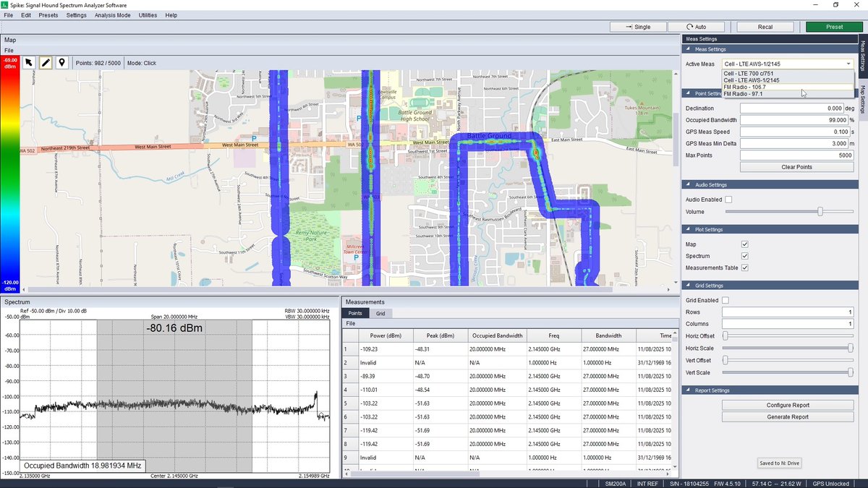868x488 pixels.
Task: Click the Horiz Offset slider
Action: point(788,335)
